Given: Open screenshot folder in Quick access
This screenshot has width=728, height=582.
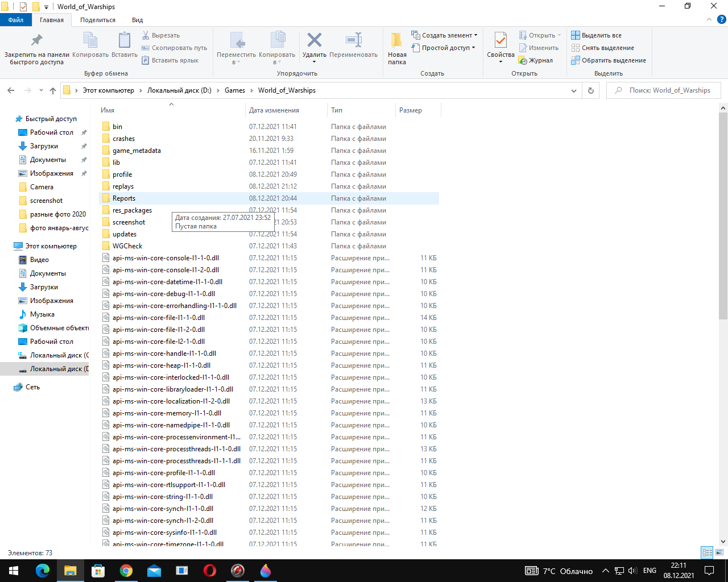Looking at the screenshot, I should pyautogui.click(x=47, y=201).
